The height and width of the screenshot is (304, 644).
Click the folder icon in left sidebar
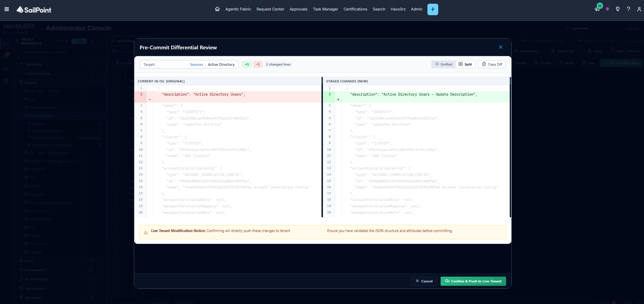point(6,44)
